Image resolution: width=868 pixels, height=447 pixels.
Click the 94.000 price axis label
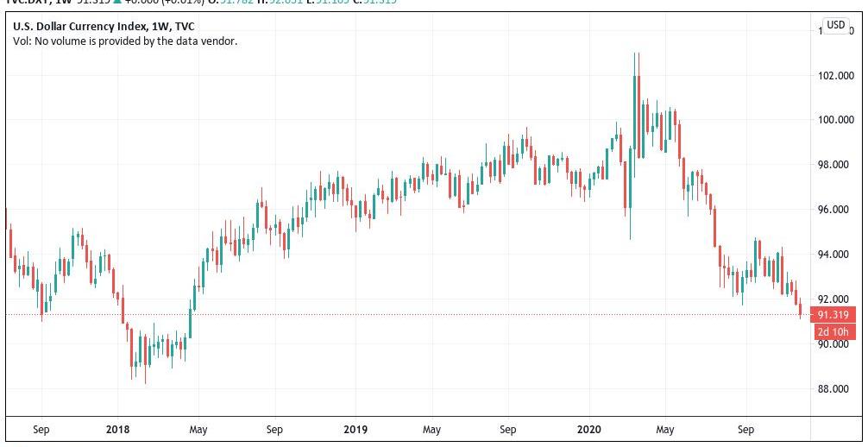pos(834,255)
